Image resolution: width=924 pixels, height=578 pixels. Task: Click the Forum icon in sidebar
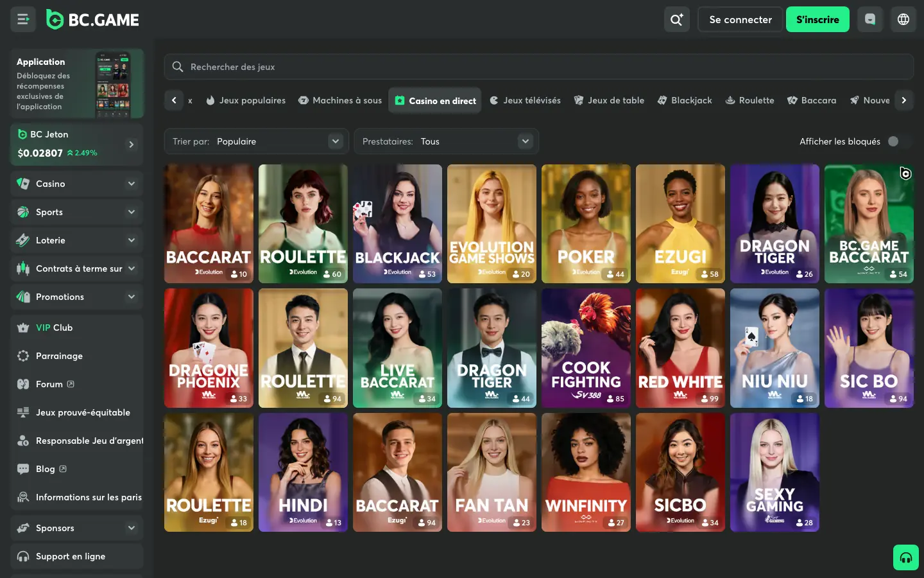[x=23, y=384]
